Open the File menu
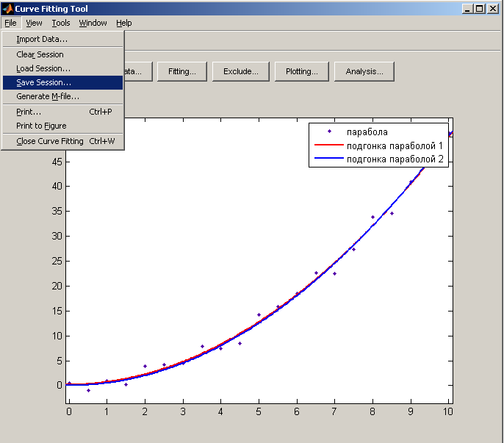Screen dimensions: 504x443 coord(10,23)
